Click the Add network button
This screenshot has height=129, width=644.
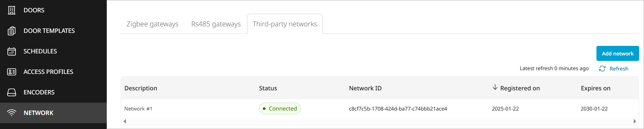click(618, 53)
